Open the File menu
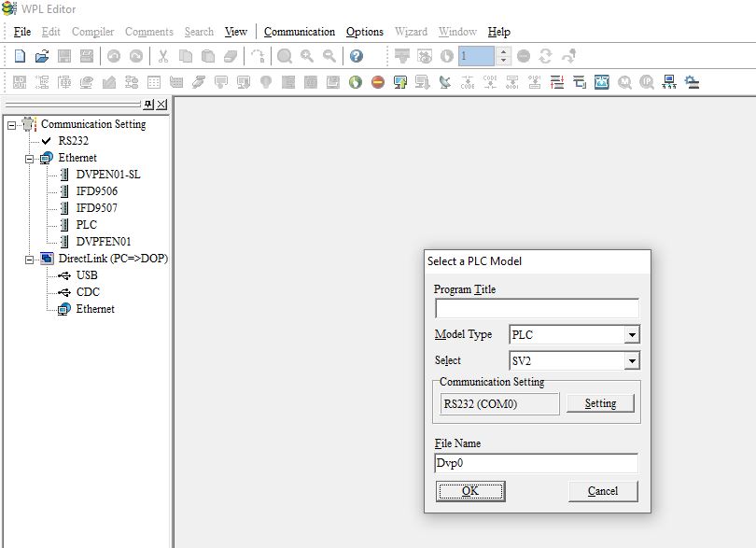The height and width of the screenshot is (548, 756). pyautogui.click(x=22, y=32)
